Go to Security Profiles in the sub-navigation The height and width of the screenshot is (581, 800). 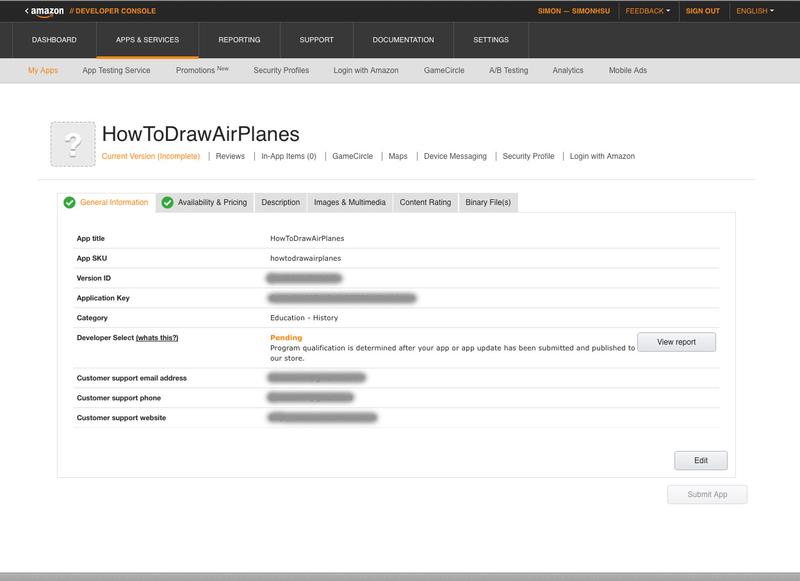click(281, 70)
